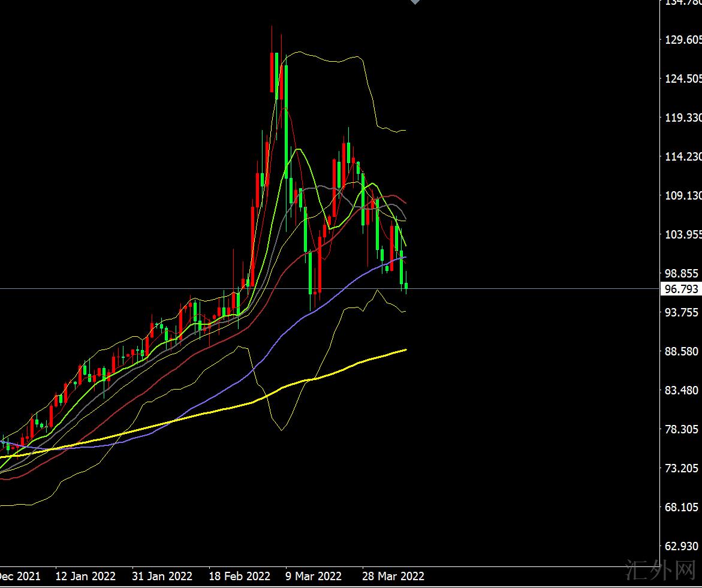Click the 109.130 price axis label
Viewport: 702px width, 588px height.
tap(683, 195)
